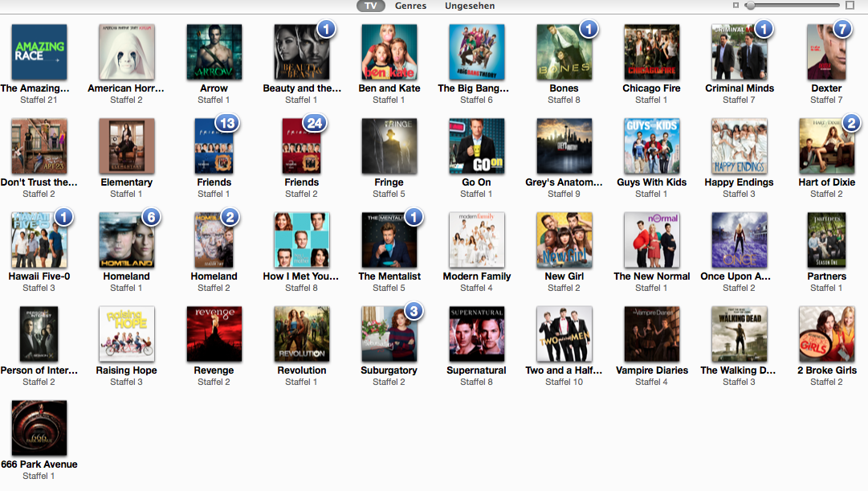Click the large grid size icon
868x491 pixels.
850,6
